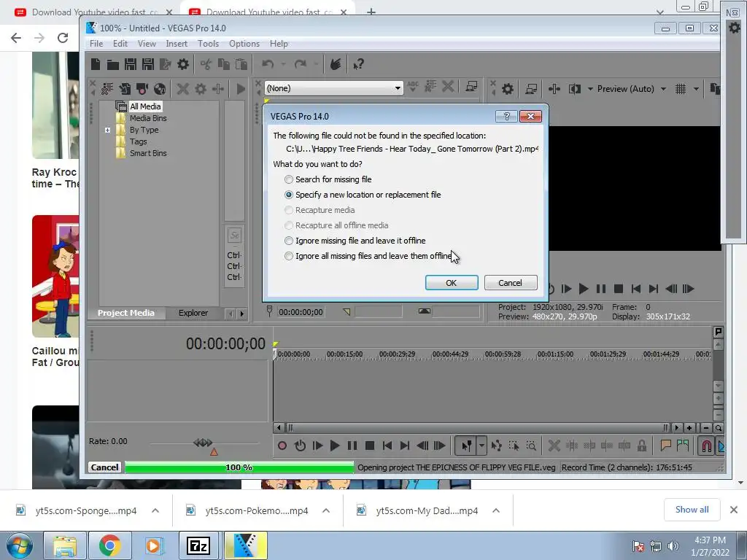Click Play button in video preview transport
Viewport: 747px width, 560px height.
[584, 289]
